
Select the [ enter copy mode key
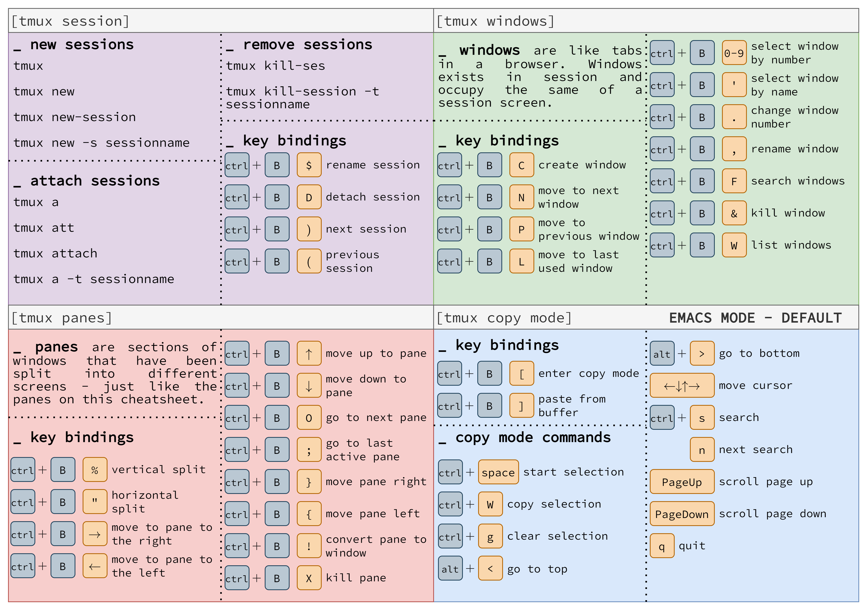click(x=522, y=373)
